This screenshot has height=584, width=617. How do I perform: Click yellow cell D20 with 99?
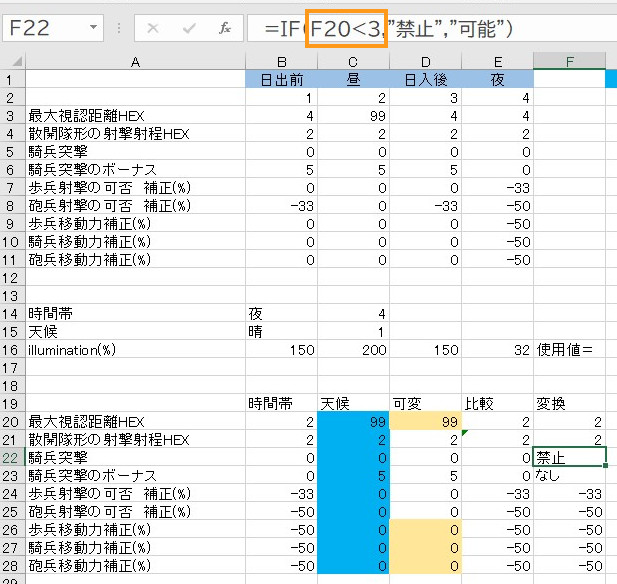[425, 422]
